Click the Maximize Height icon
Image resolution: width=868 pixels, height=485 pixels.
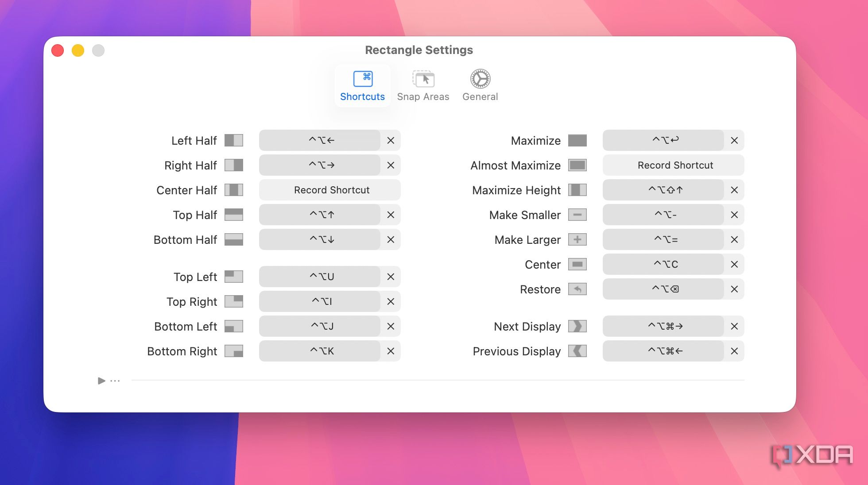click(x=577, y=190)
